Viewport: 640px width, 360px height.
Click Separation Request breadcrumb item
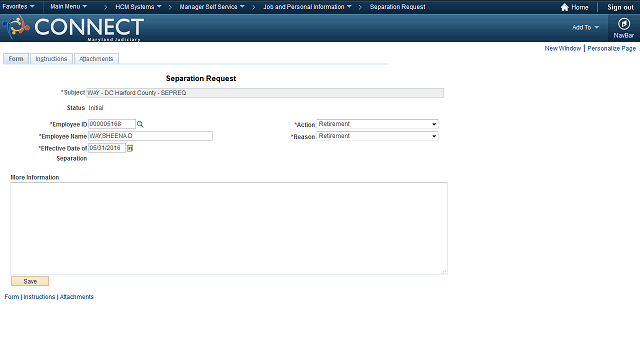click(x=398, y=7)
